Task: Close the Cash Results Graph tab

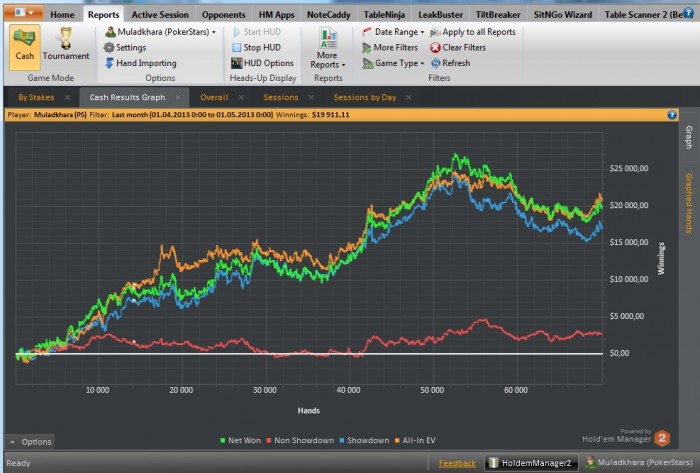Action: [178, 97]
